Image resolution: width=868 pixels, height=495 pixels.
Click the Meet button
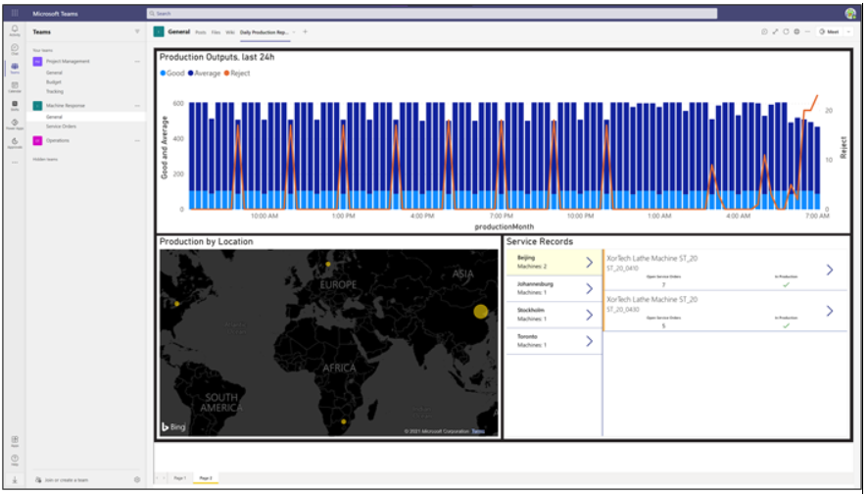click(828, 31)
